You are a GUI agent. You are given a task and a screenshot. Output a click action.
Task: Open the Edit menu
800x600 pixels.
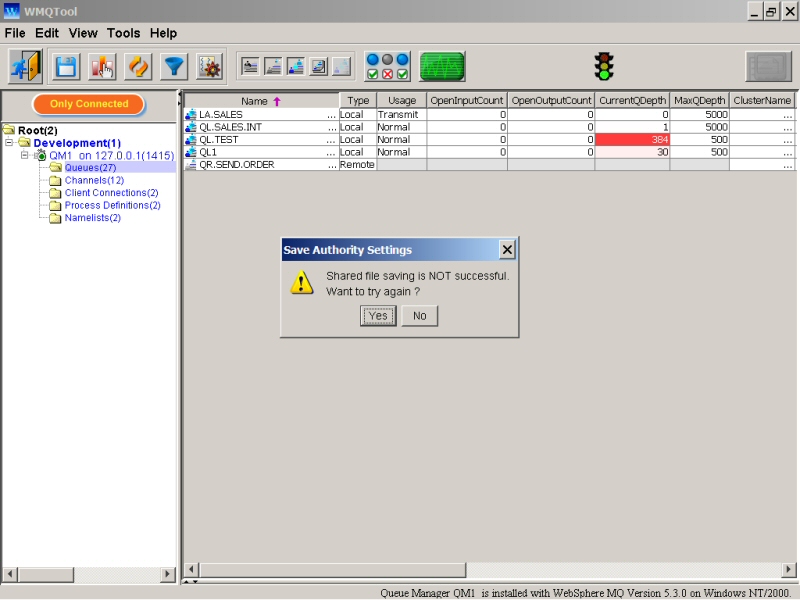47,33
